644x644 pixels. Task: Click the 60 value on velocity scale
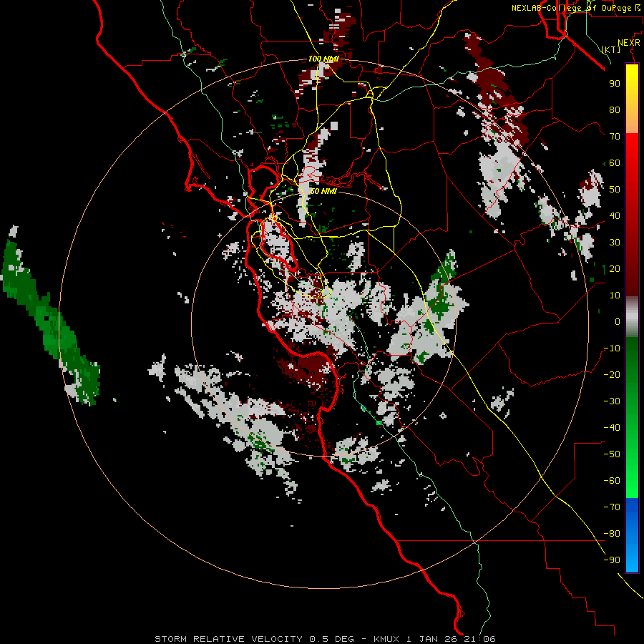[x=615, y=163]
